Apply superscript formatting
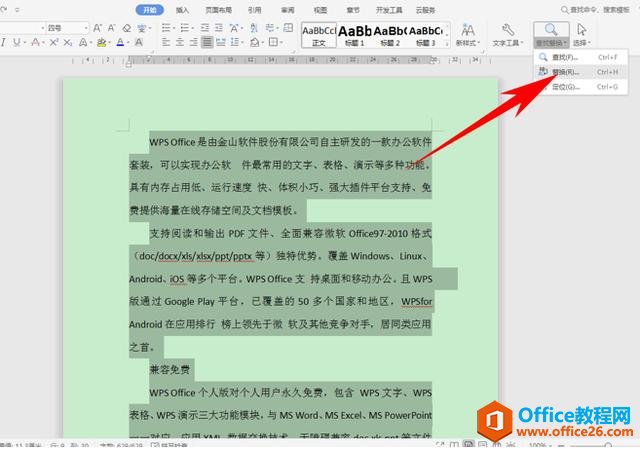Viewport: 640px width, 449px height. 54,42
